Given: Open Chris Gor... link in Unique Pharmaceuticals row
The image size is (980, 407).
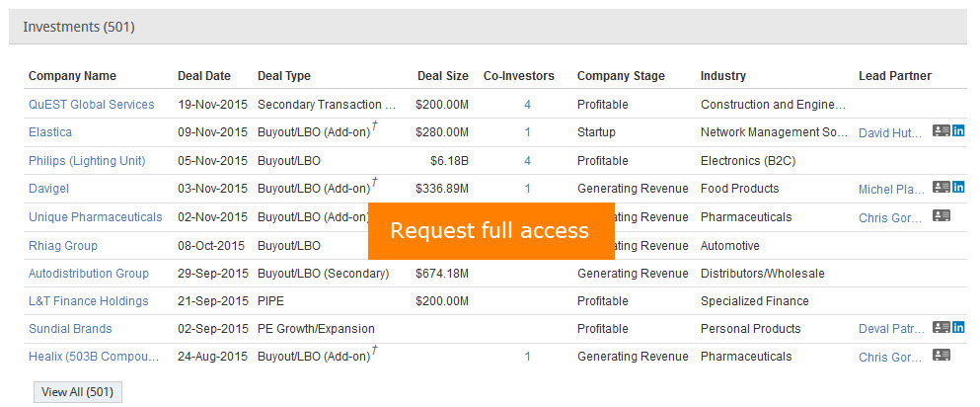Looking at the screenshot, I should pos(889,217).
